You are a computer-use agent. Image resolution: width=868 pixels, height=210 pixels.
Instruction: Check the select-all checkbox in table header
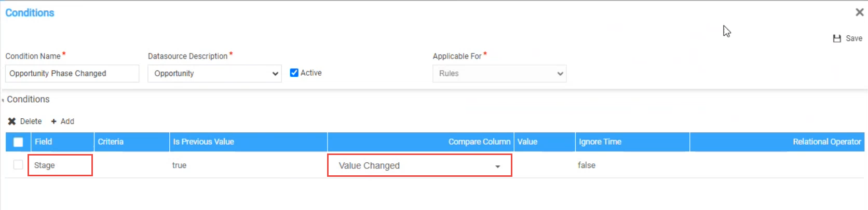[18, 142]
